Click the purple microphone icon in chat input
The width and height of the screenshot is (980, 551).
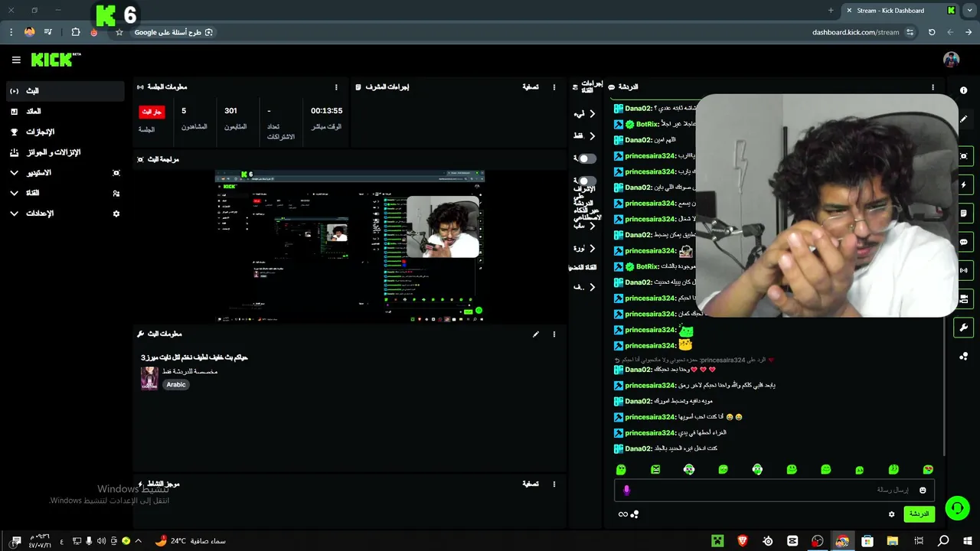point(626,490)
